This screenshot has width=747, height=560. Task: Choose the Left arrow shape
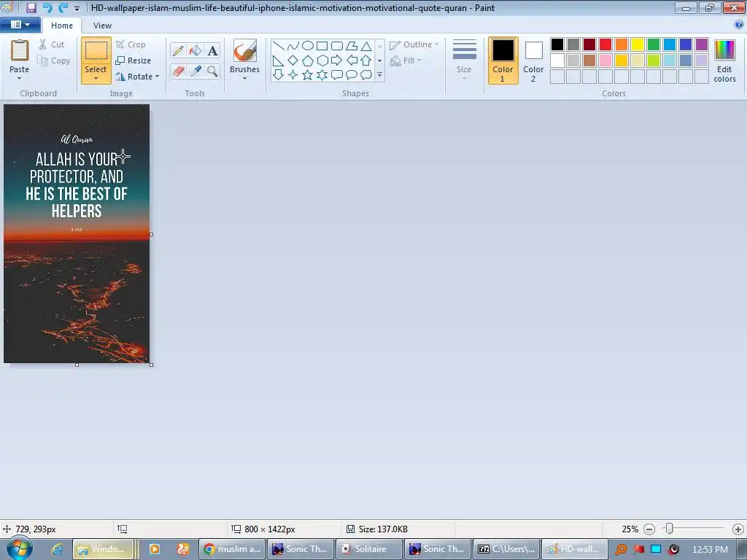pyautogui.click(x=352, y=61)
